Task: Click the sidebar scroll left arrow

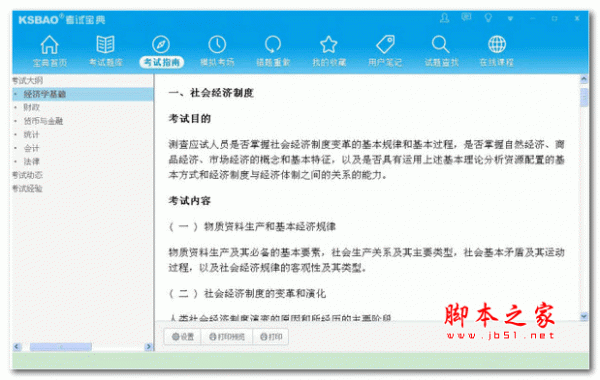Action: click(x=17, y=347)
